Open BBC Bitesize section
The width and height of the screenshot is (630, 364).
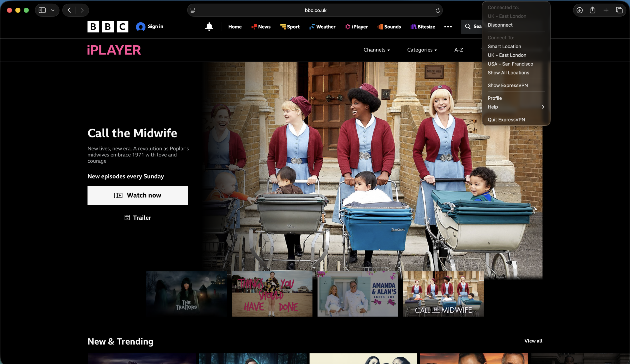[x=423, y=27]
